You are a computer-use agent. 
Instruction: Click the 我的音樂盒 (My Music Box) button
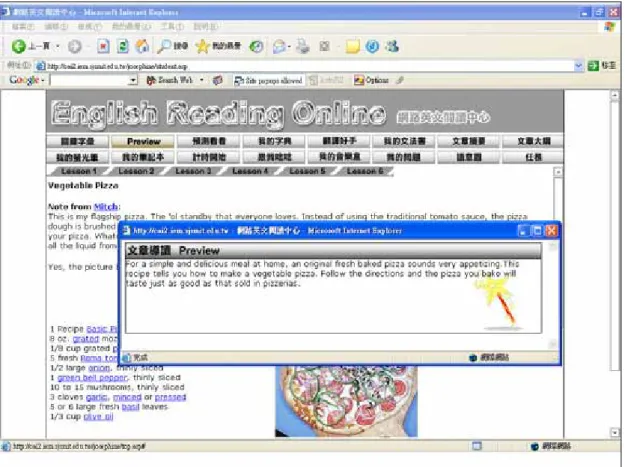pos(339,157)
